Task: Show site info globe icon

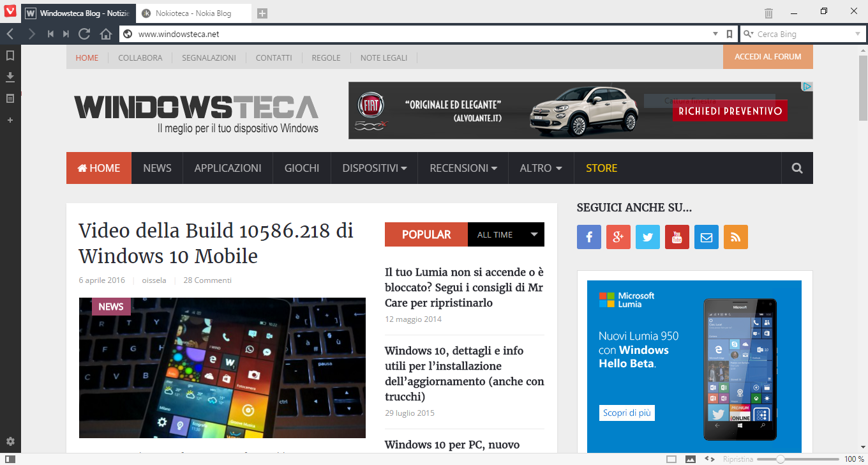Action: 128,34
